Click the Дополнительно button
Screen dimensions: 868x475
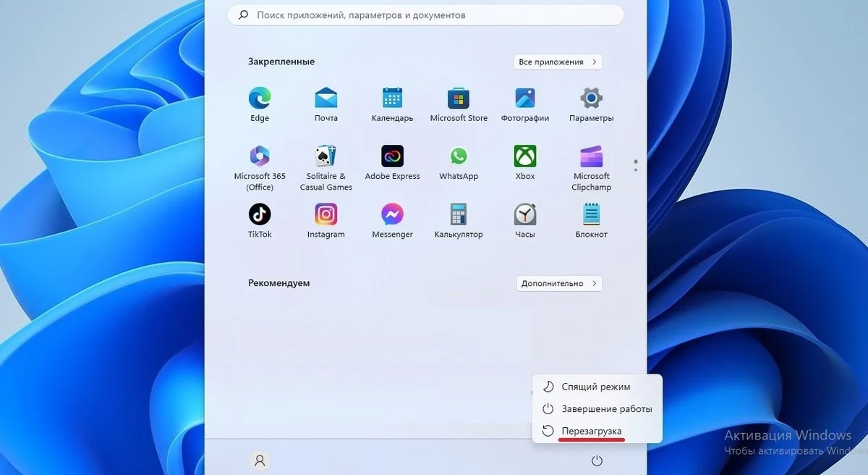coord(559,283)
